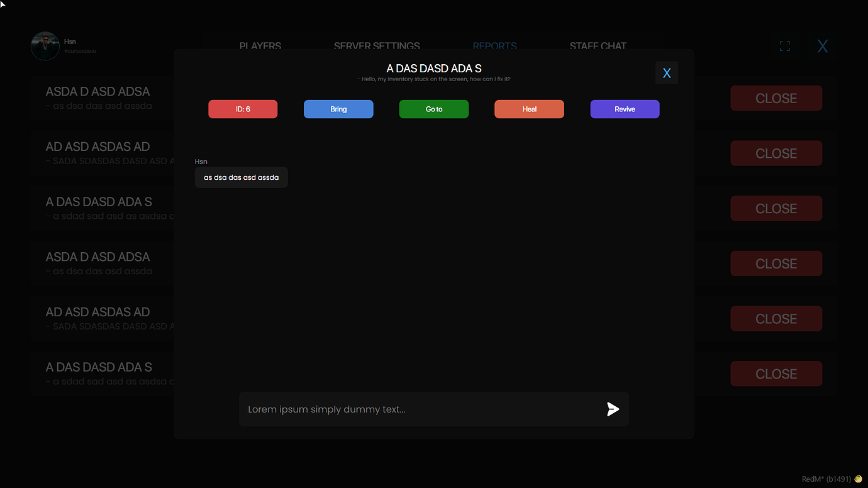Heal the reported player
The height and width of the screenshot is (488, 868).
tap(529, 109)
